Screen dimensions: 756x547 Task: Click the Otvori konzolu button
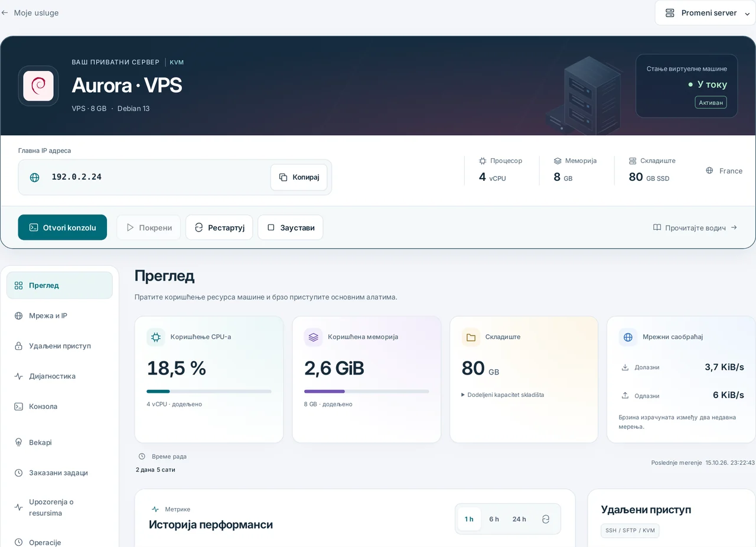tap(63, 227)
